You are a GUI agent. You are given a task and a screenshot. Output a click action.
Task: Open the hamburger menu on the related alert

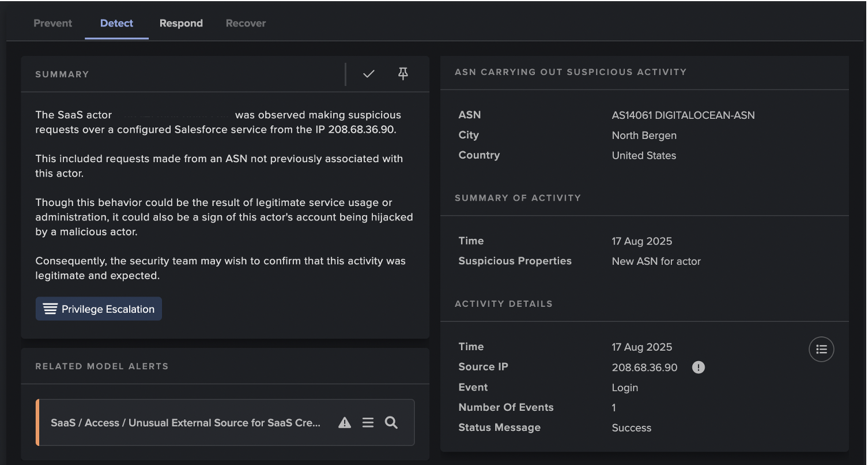[368, 422]
